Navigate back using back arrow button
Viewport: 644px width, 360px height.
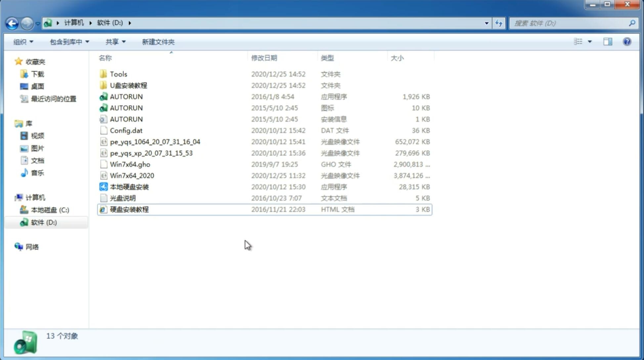pyautogui.click(x=12, y=22)
